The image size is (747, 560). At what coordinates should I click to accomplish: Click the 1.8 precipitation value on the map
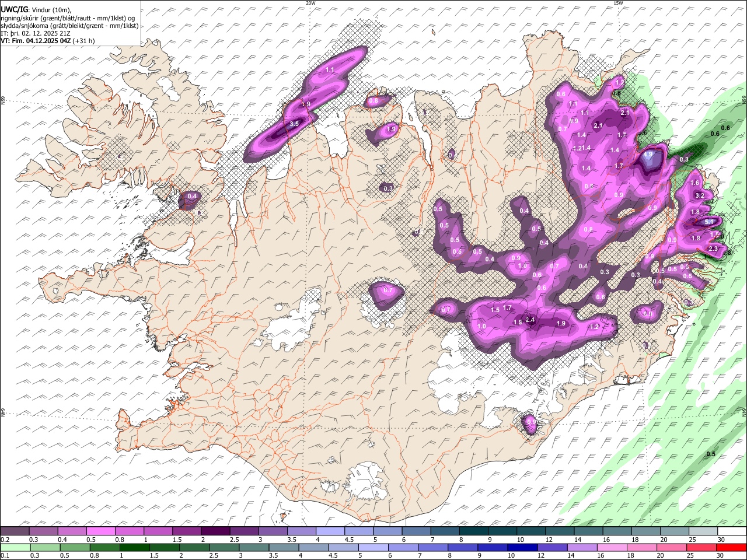[x=695, y=212]
